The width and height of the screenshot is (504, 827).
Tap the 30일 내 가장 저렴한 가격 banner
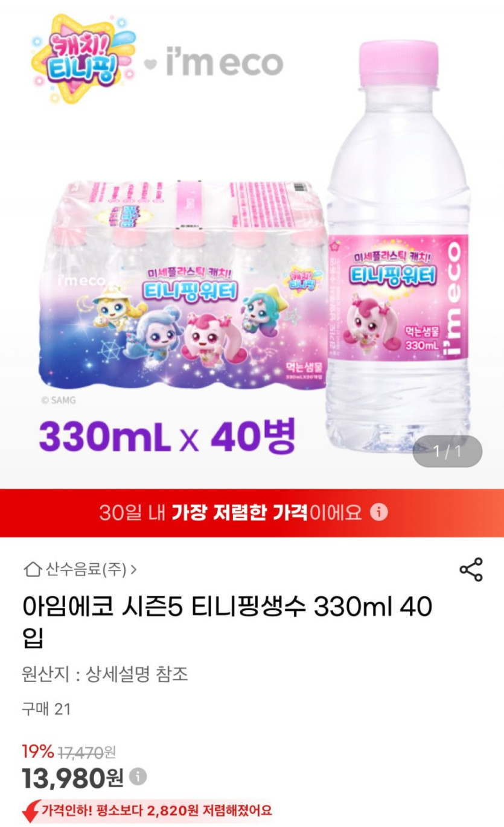(x=252, y=512)
